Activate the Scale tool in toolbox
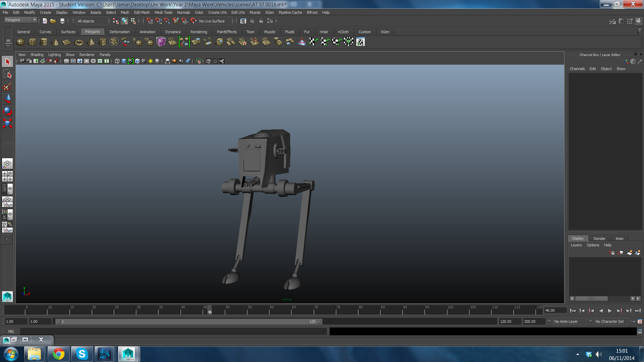The image size is (644, 362). (x=7, y=123)
